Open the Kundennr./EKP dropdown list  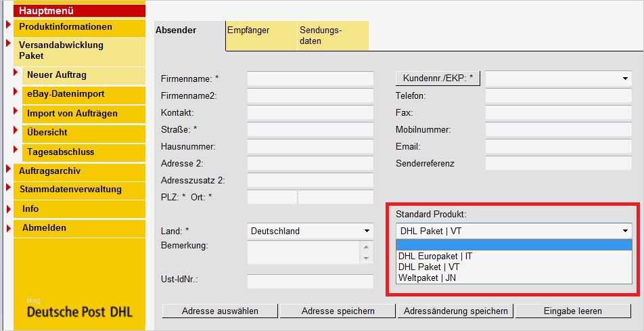point(558,79)
